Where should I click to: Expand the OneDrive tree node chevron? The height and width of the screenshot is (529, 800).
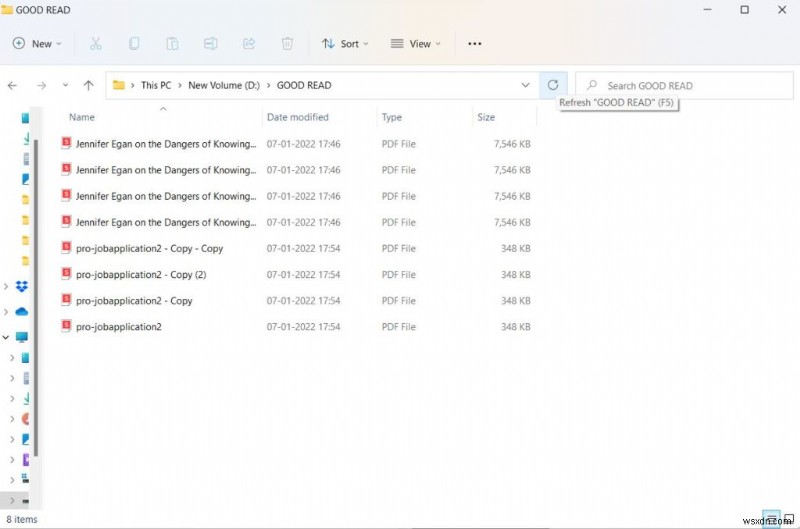(x=6, y=312)
